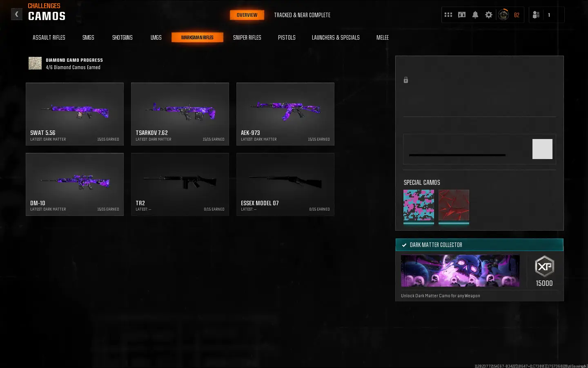
Task: Click the lock icon in the details panel
Action: click(406, 80)
